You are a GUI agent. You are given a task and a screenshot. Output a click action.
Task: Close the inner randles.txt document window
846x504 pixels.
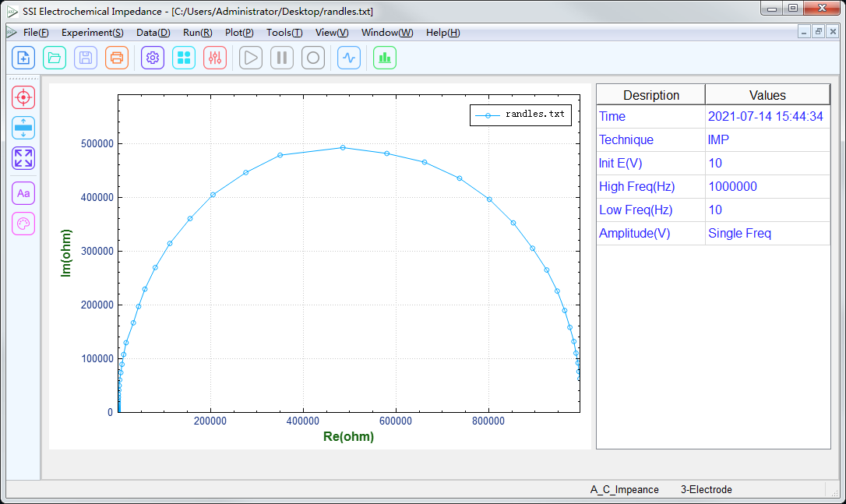coord(833,32)
